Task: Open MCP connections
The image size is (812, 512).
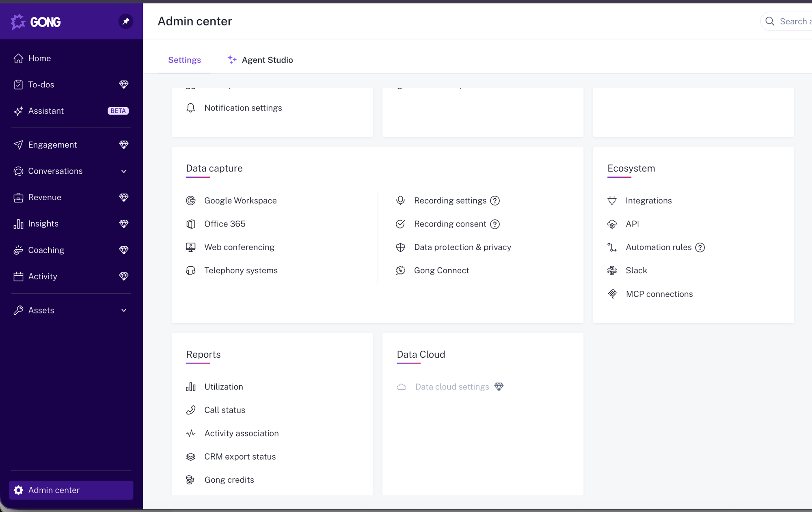Action: 659,294
